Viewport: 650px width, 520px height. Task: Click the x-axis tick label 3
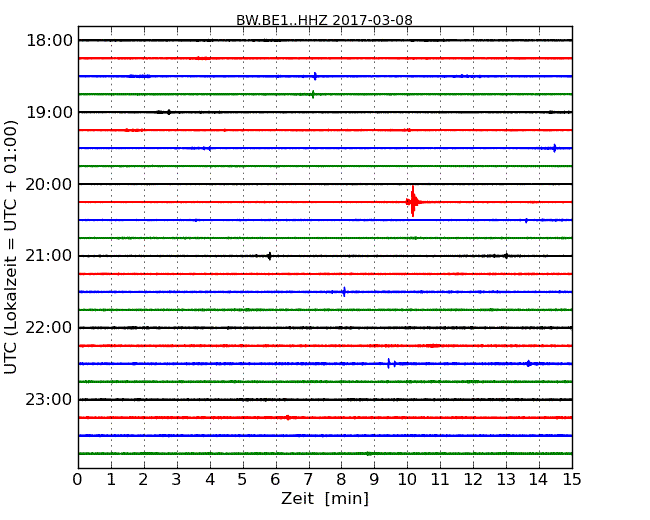click(x=177, y=480)
